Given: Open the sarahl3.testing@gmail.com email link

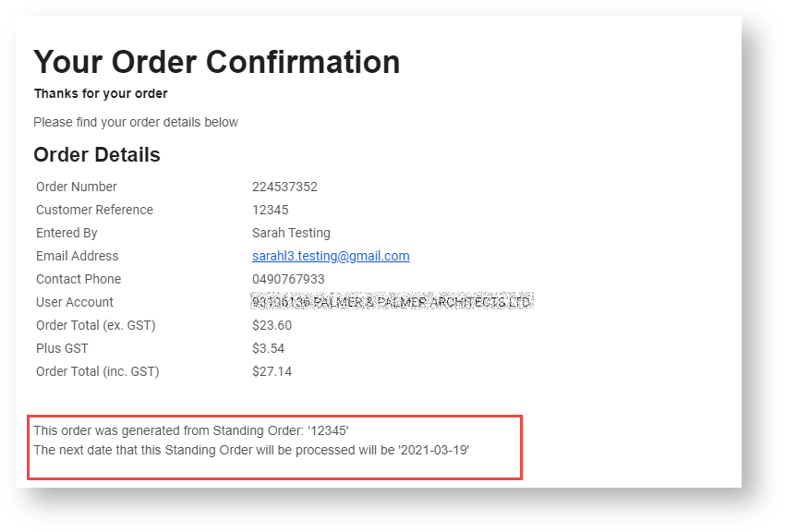Looking at the screenshot, I should tap(331, 256).
